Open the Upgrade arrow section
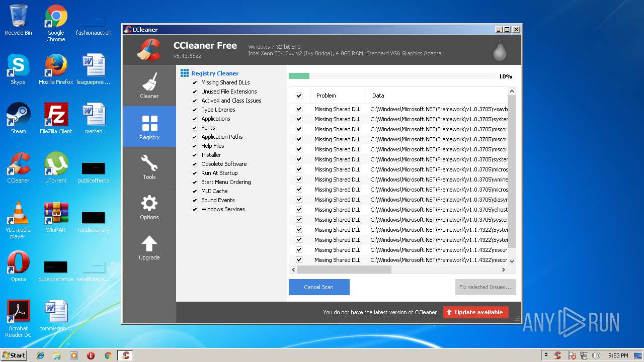The width and height of the screenshot is (644, 362). [x=149, y=247]
